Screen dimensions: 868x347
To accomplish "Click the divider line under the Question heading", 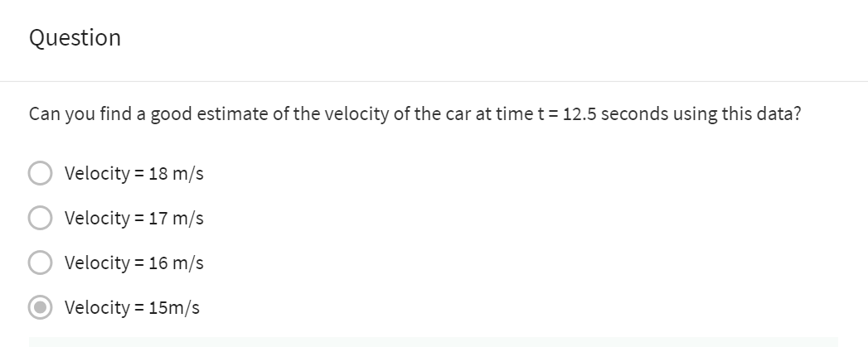I will [434, 81].
